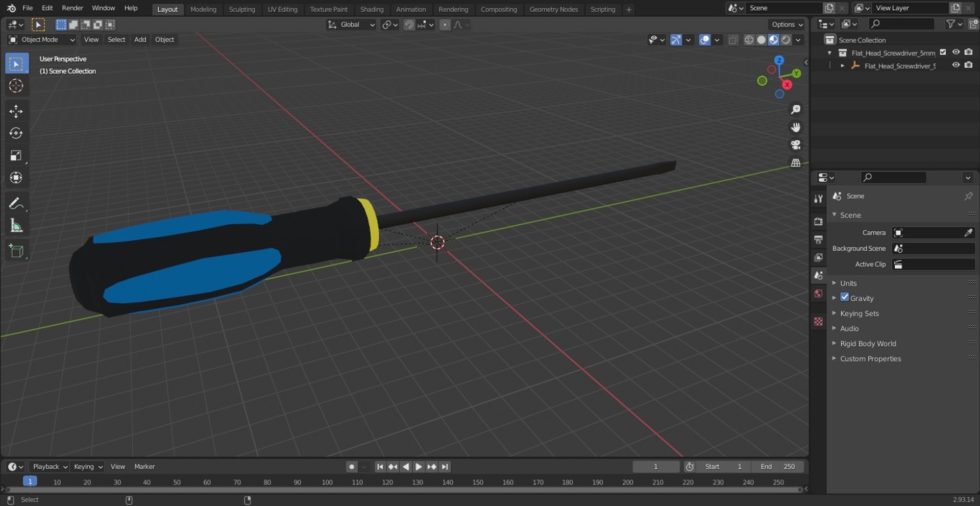The height and width of the screenshot is (506, 980).
Task: Select the Add Cube tool
Action: 16,251
